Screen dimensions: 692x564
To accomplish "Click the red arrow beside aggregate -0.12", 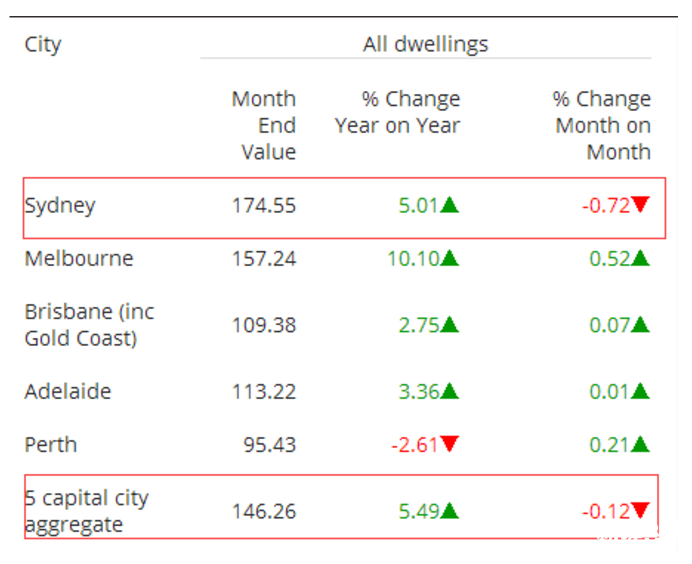I will (x=641, y=511).
